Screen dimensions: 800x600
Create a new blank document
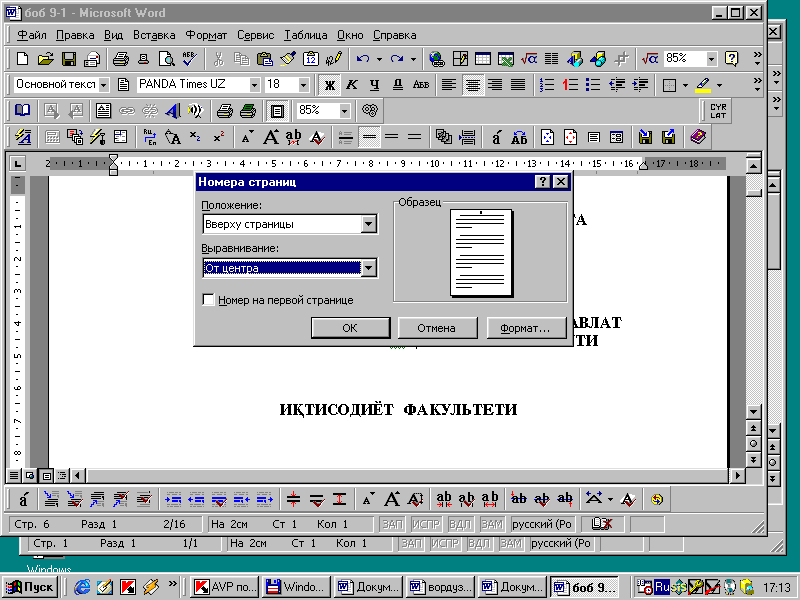[22, 59]
